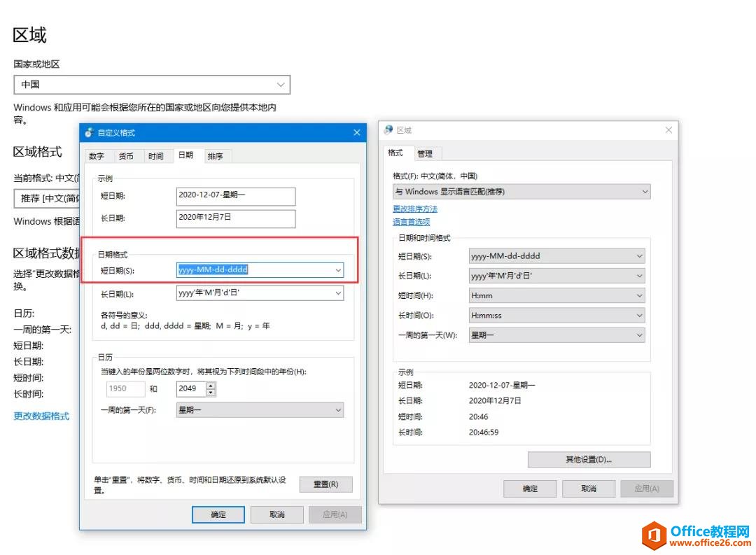Open the 更改数据格式 link

[41, 416]
